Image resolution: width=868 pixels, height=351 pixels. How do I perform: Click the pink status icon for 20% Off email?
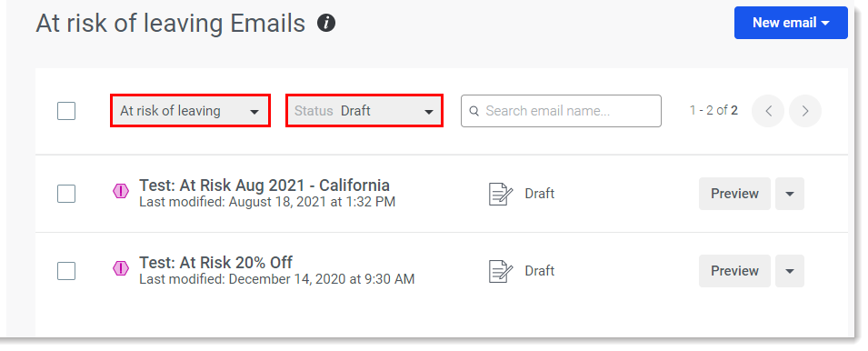(120, 269)
